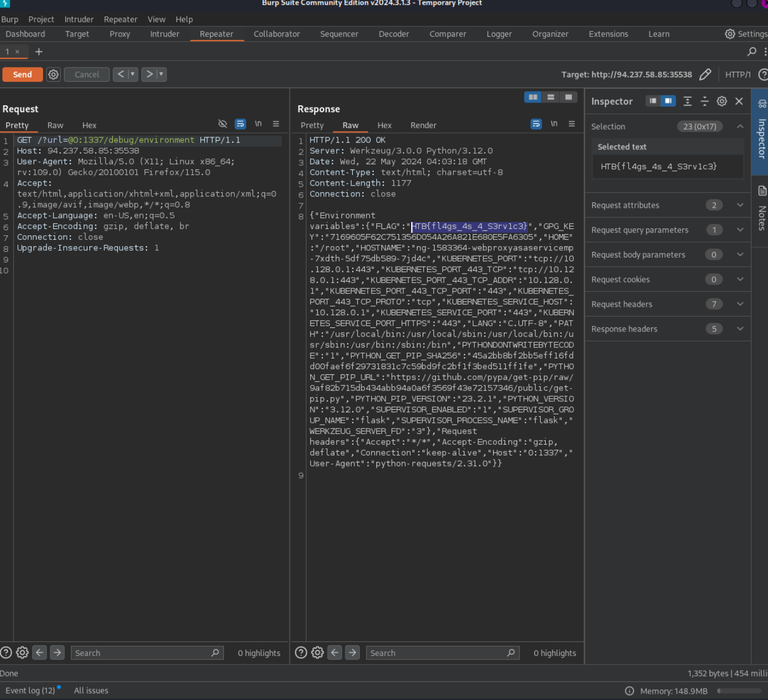Select side-by-side layout view
This screenshot has width=768, height=700.
pos(533,97)
